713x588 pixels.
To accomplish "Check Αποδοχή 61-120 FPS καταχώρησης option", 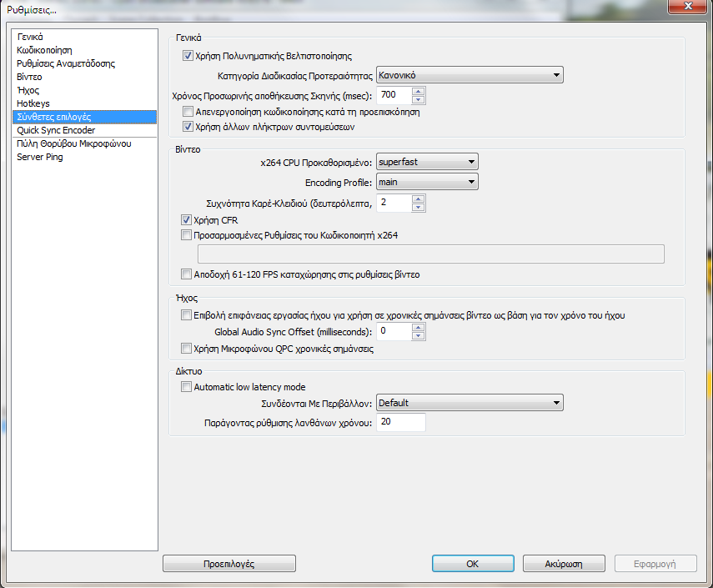I will (x=186, y=274).
